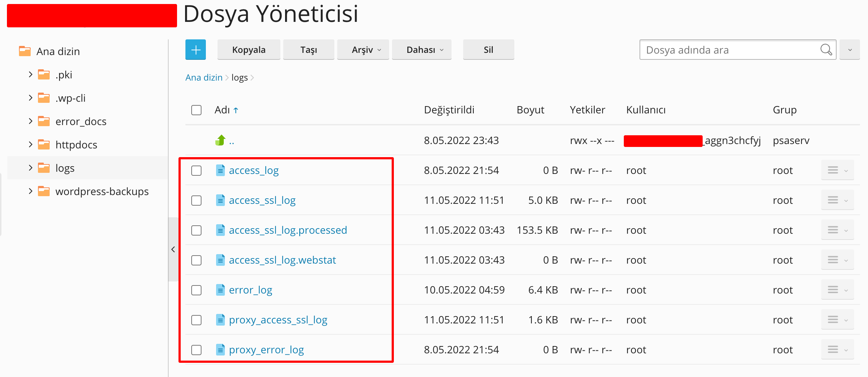Select httpdocs in the folder tree

click(76, 144)
